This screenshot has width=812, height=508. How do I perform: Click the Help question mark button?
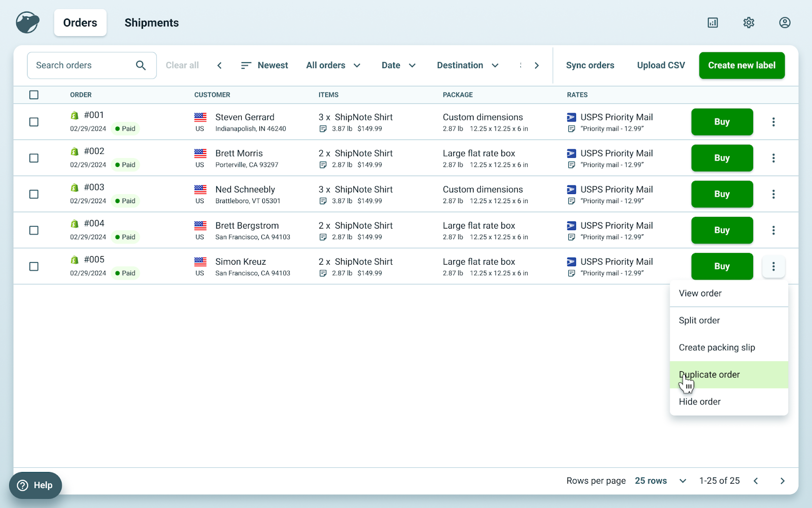click(x=36, y=486)
